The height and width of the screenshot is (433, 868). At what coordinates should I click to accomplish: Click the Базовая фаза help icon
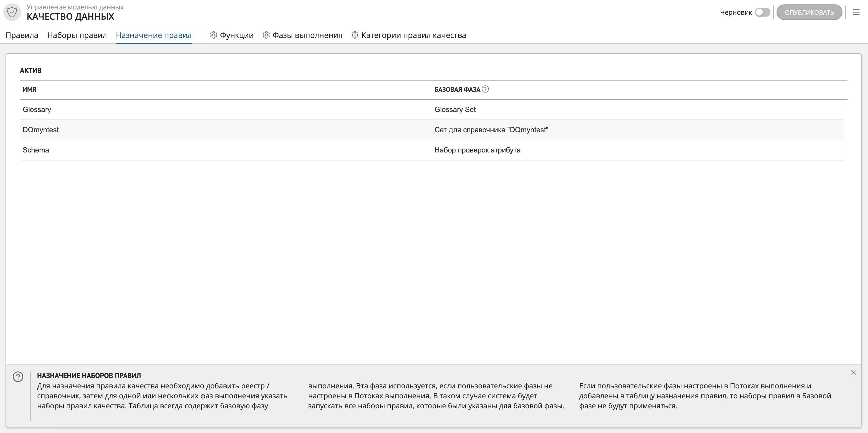tap(485, 89)
